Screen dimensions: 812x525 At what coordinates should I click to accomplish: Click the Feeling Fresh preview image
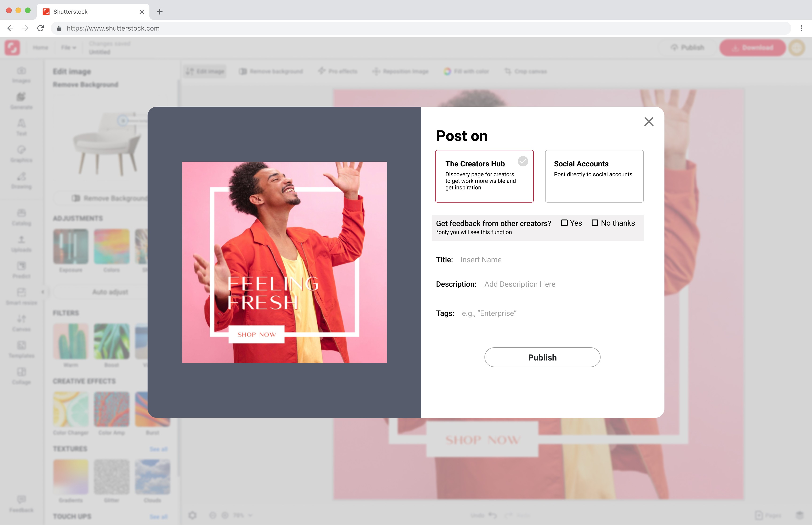pos(284,262)
